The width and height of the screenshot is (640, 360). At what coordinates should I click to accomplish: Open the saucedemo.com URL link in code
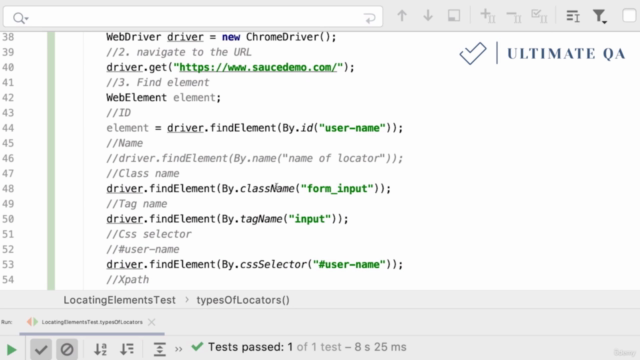tap(258, 67)
